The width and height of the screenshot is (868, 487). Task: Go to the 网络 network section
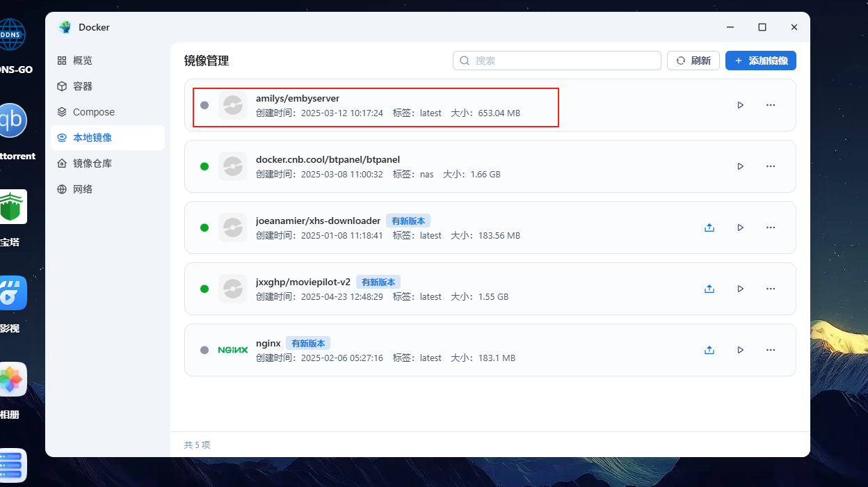click(108, 189)
